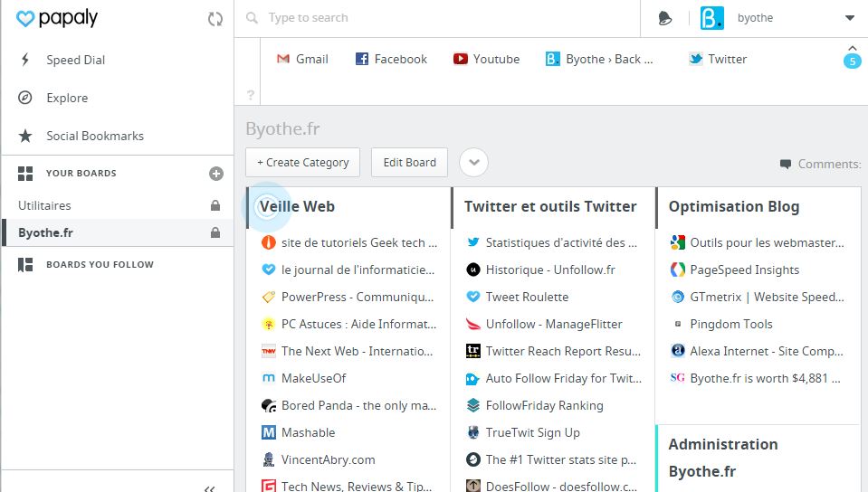
Task: Open Twitter speed dial bookmark
Action: 718,59
